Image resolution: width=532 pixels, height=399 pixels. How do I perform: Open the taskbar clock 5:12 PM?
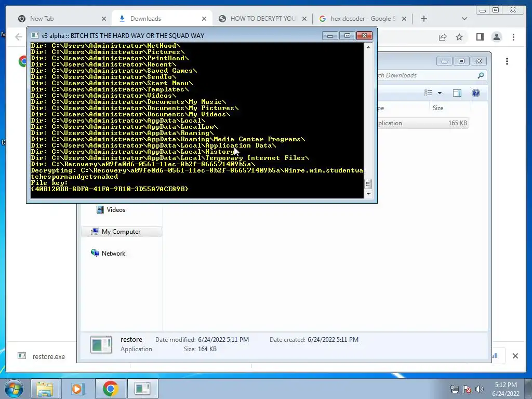tap(506, 389)
